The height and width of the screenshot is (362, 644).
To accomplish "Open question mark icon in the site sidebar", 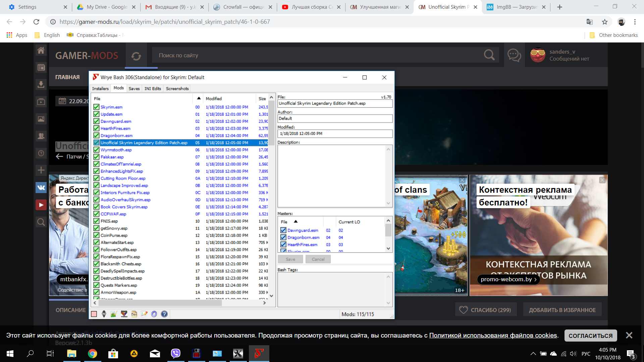I will [x=41, y=153].
